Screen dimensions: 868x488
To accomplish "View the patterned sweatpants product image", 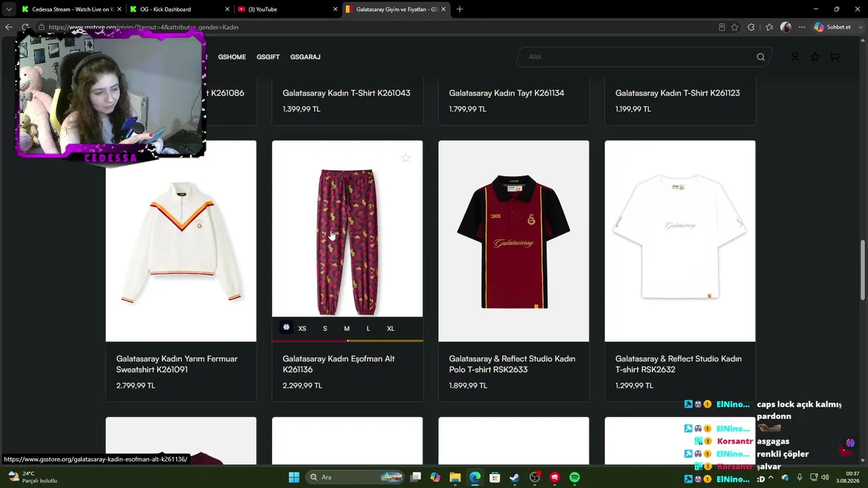I will coord(347,229).
